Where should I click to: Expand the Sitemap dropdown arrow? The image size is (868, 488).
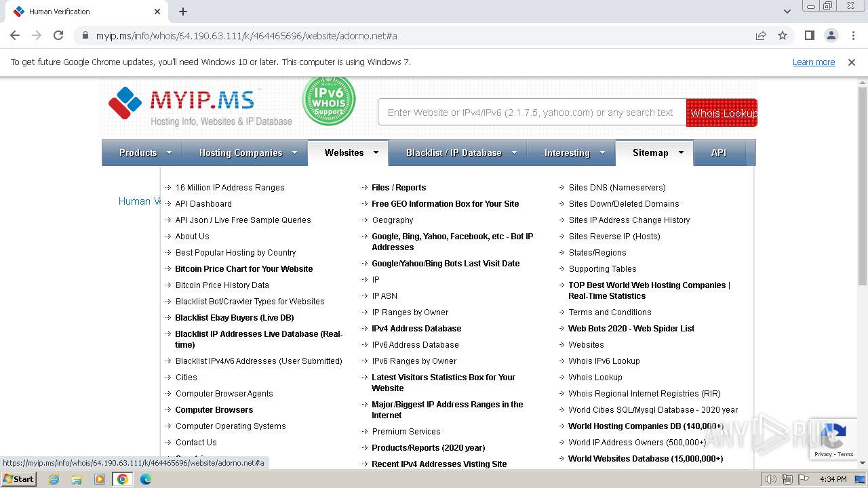[681, 152]
